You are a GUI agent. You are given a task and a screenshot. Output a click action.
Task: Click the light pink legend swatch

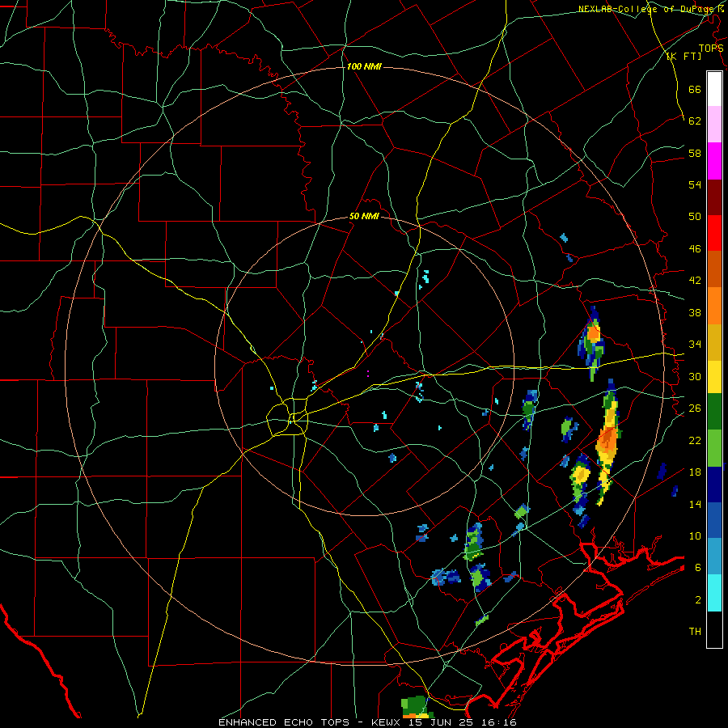click(714, 125)
